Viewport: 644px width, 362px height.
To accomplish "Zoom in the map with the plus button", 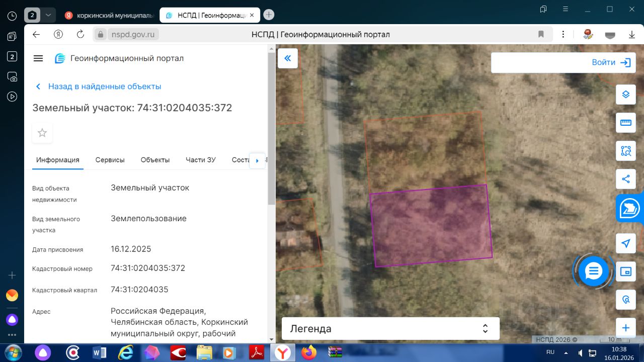I will coord(626,328).
